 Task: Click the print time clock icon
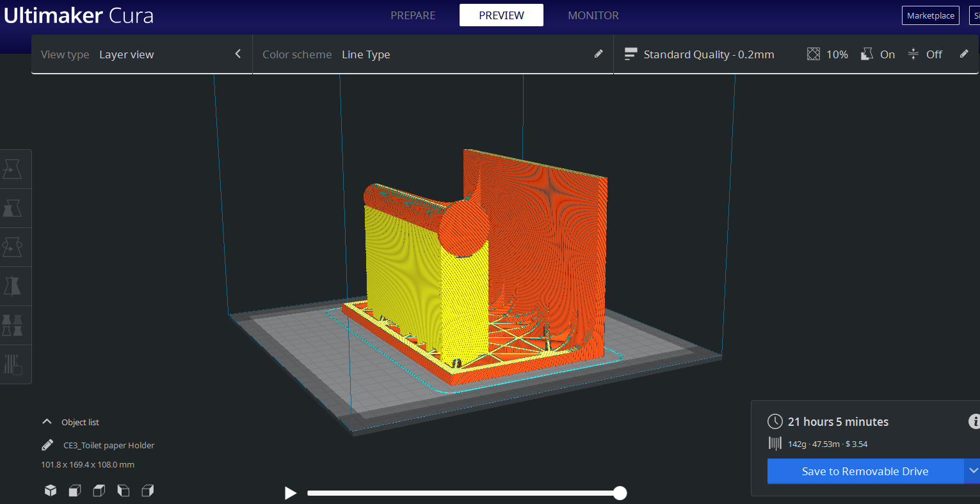(775, 421)
